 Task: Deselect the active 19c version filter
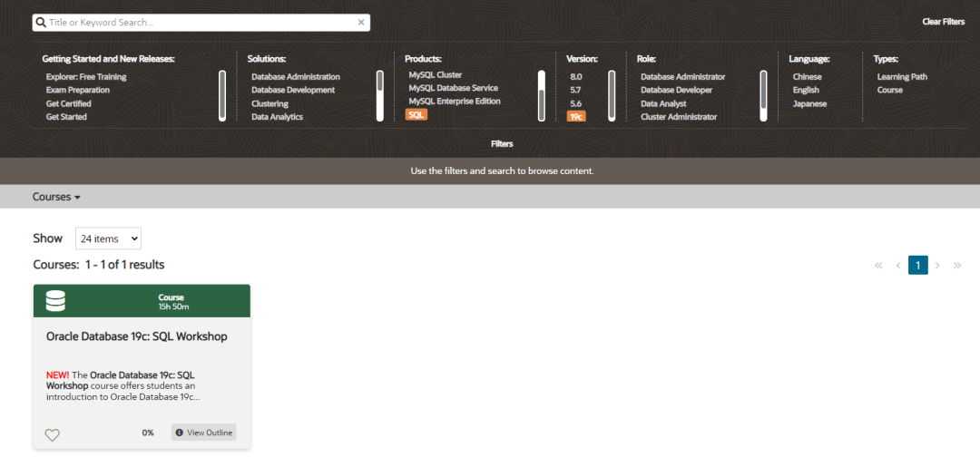[x=576, y=117]
